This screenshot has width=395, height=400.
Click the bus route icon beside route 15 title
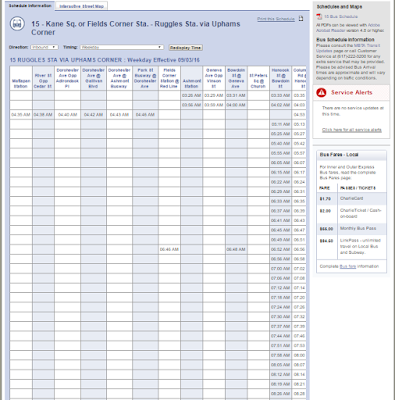click(17, 24)
